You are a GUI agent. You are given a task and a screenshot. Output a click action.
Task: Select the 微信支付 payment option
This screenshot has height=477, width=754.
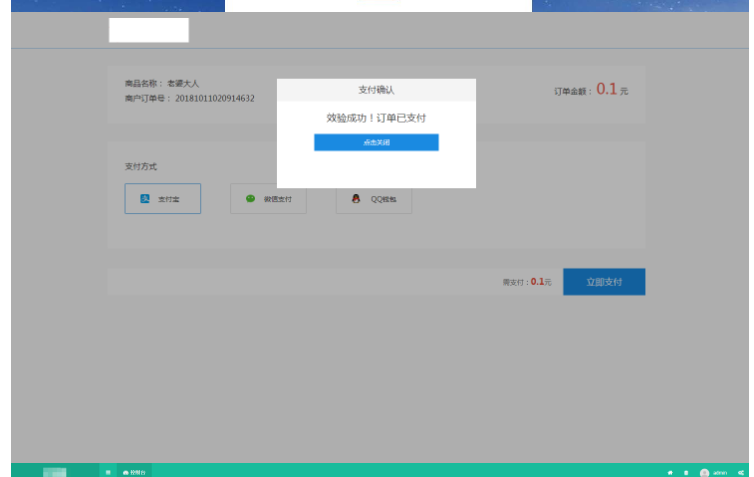268,199
